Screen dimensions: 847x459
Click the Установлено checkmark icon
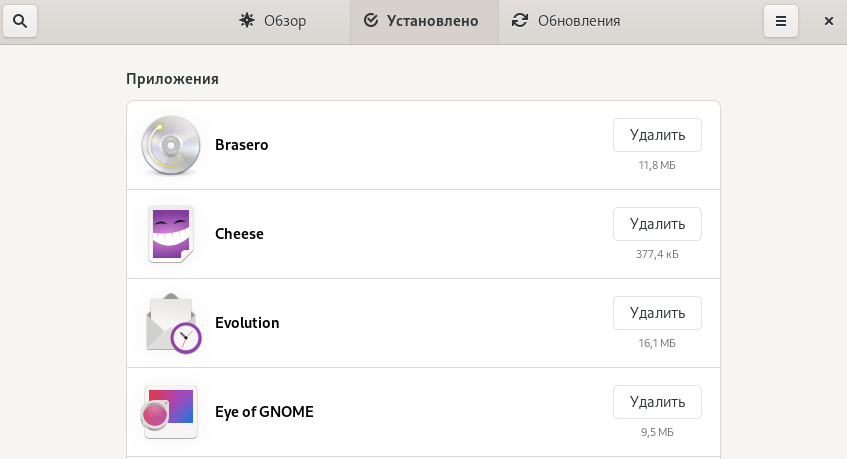tap(371, 21)
